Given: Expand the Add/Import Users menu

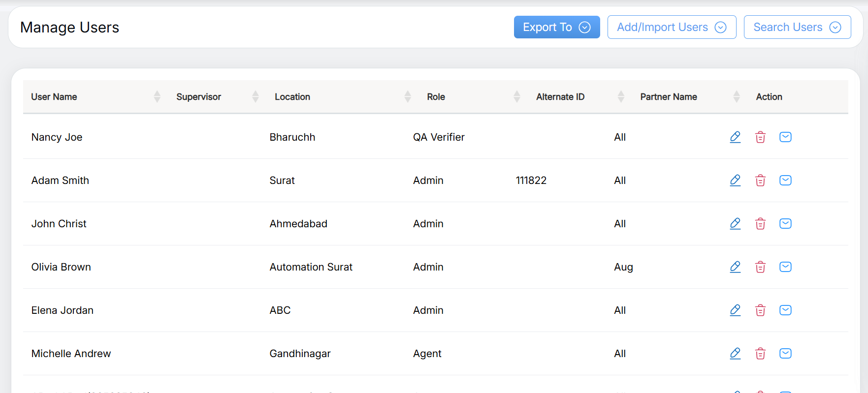Looking at the screenshot, I should (x=672, y=27).
